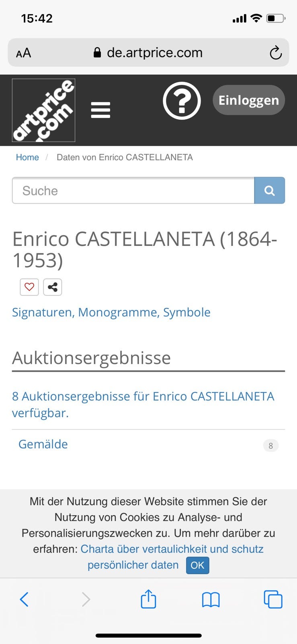297x644 pixels.
Task: Expand the Gemälde category
Action: click(43, 444)
